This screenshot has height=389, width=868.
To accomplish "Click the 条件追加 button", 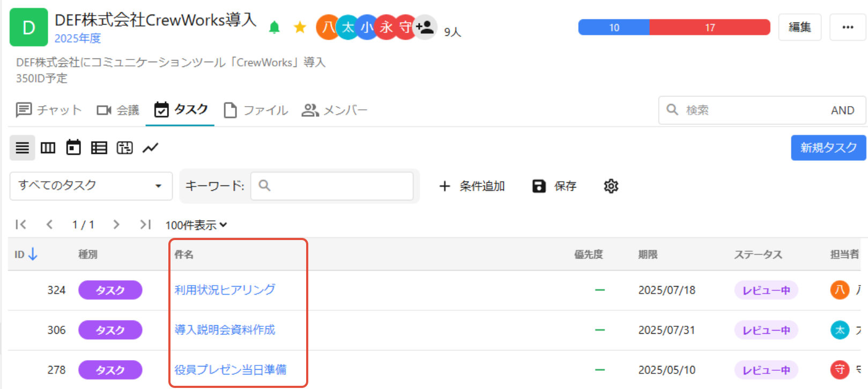I will coord(472,186).
